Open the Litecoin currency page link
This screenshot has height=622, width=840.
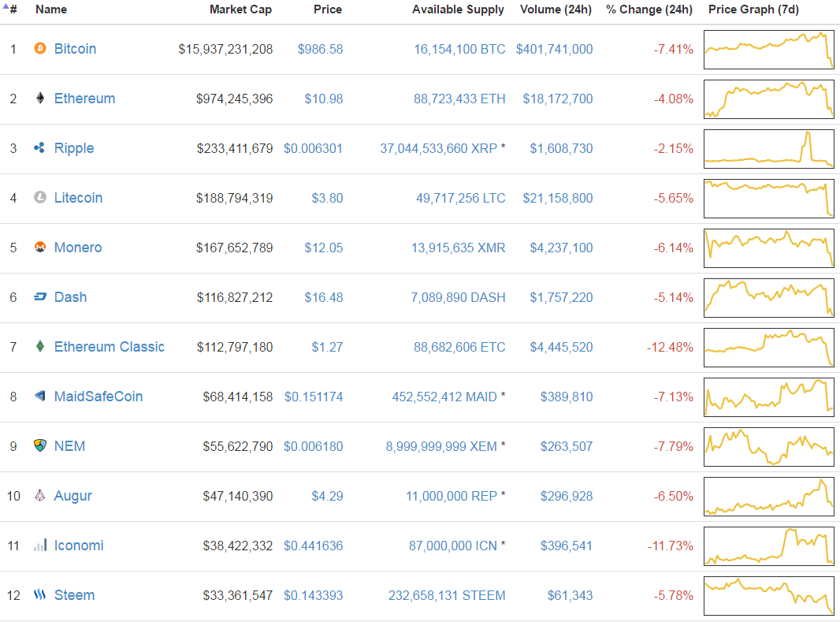[x=78, y=198]
